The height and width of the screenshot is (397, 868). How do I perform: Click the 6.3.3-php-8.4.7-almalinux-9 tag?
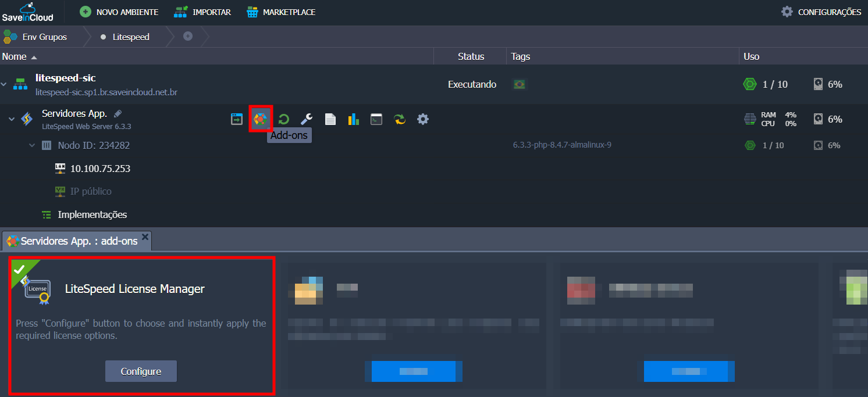pyautogui.click(x=562, y=145)
